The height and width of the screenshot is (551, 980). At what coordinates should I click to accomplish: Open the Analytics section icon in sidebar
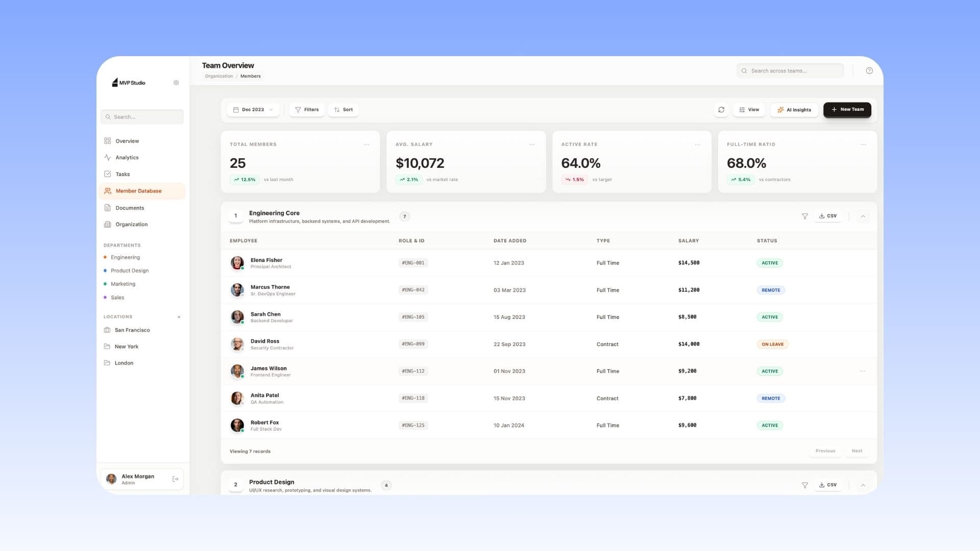tap(108, 158)
